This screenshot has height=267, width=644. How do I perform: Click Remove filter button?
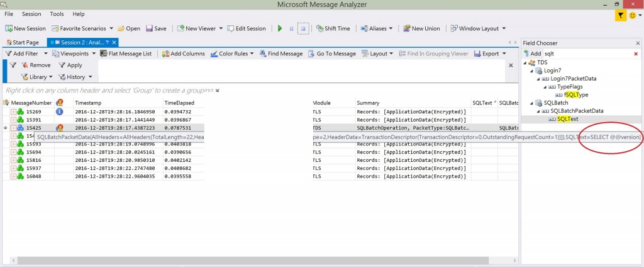pyautogui.click(x=36, y=65)
